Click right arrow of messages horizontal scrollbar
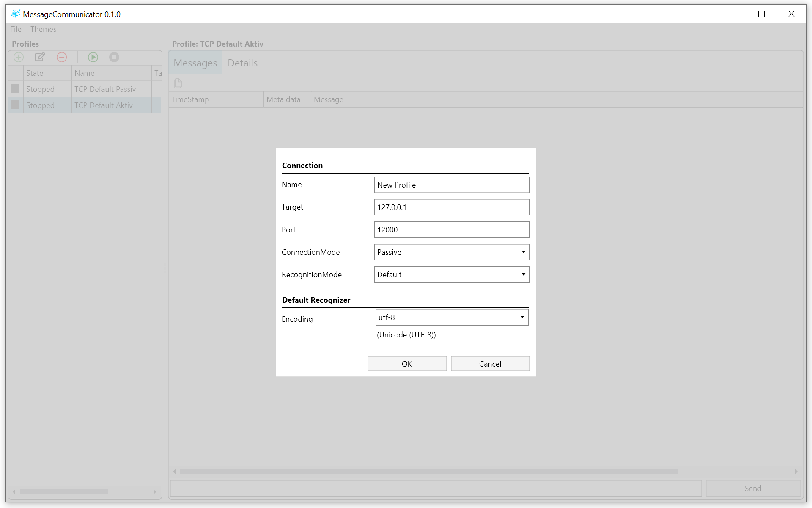 (x=796, y=472)
